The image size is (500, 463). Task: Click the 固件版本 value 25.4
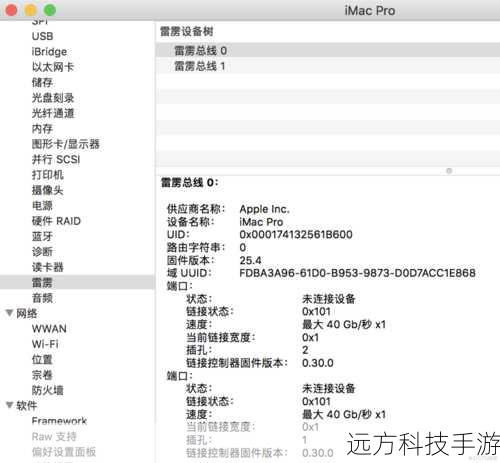pyautogui.click(x=250, y=260)
